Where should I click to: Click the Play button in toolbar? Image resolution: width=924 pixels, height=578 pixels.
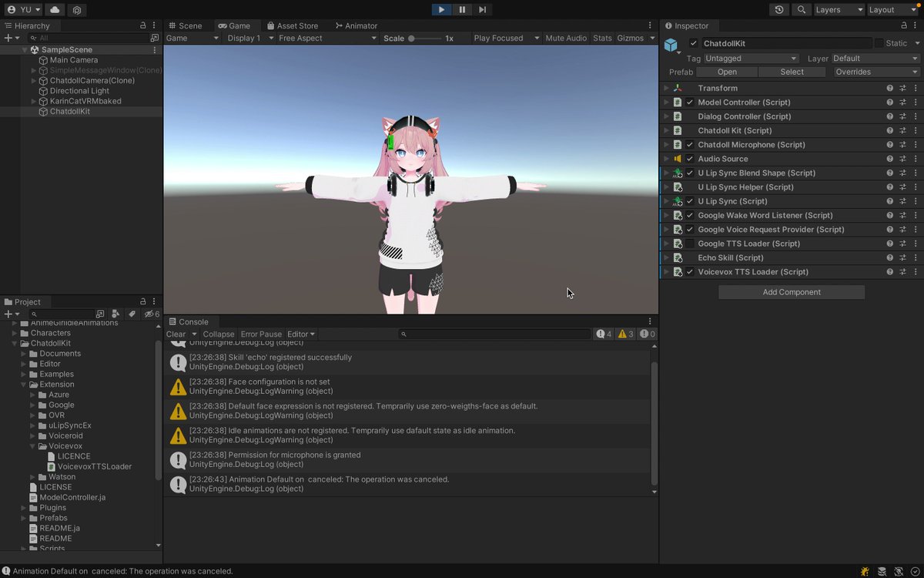click(x=441, y=9)
